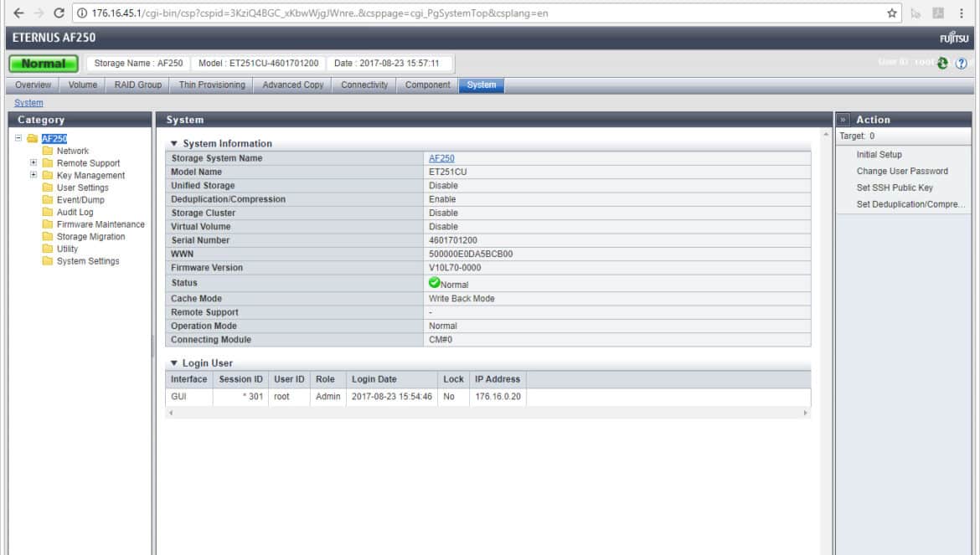Click the browser forward arrow
The width and height of the screenshot is (980, 555).
pos(39,13)
